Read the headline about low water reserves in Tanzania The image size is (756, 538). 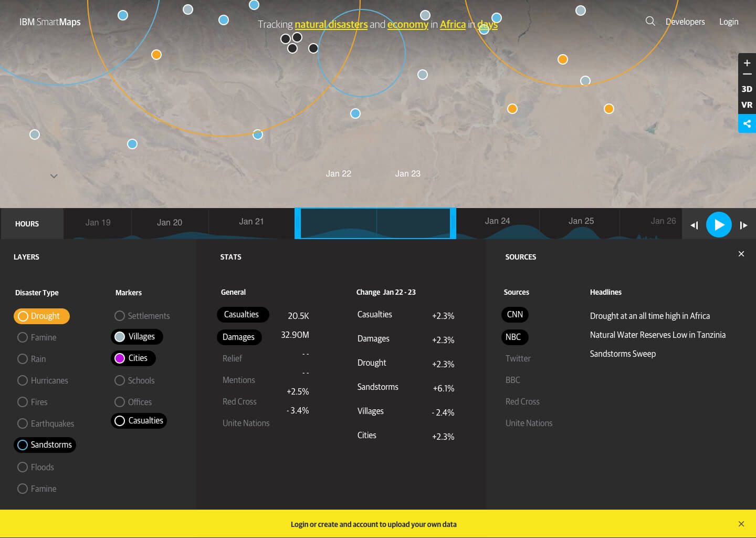658,335
